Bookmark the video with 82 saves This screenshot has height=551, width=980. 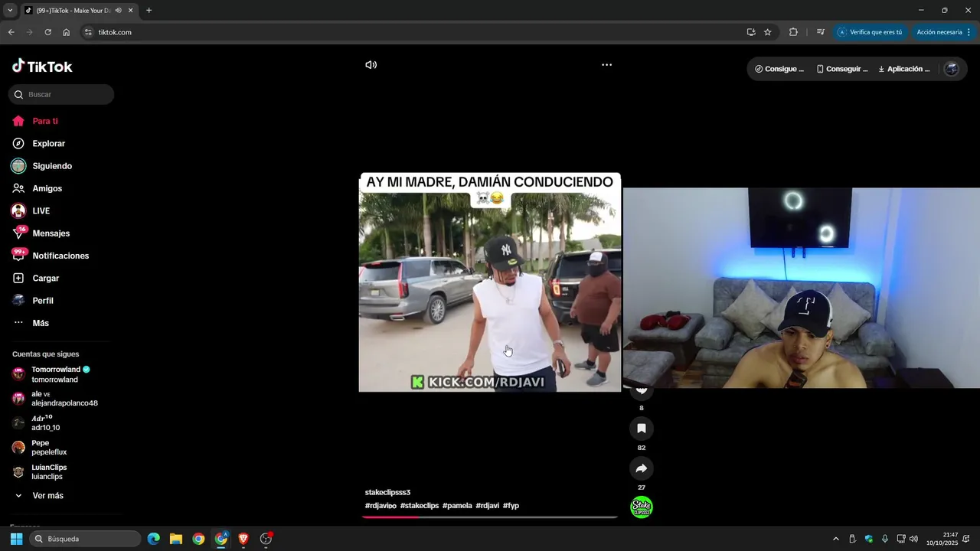pos(642,428)
